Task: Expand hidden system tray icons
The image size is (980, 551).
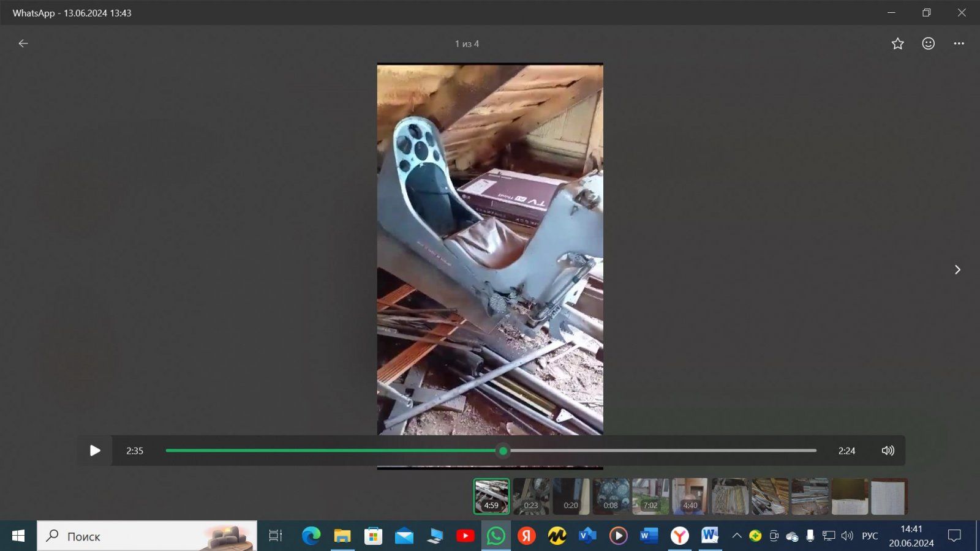Action: (737, 536)
